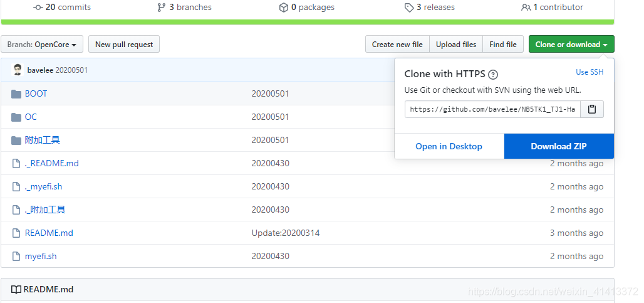Click the file icon of ._附加工具
Screen dimensions: 644x303
(16, 210)
